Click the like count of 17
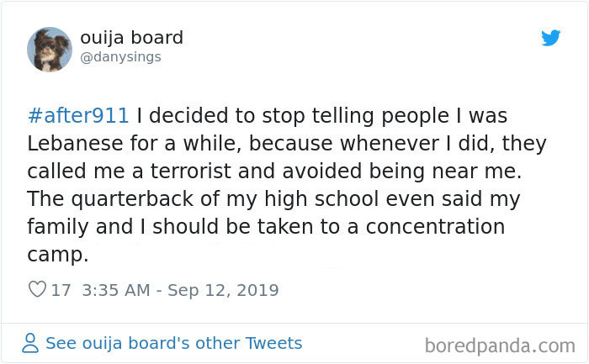Image resolution: width=589 pixels, height=364 pixels. 61,290
